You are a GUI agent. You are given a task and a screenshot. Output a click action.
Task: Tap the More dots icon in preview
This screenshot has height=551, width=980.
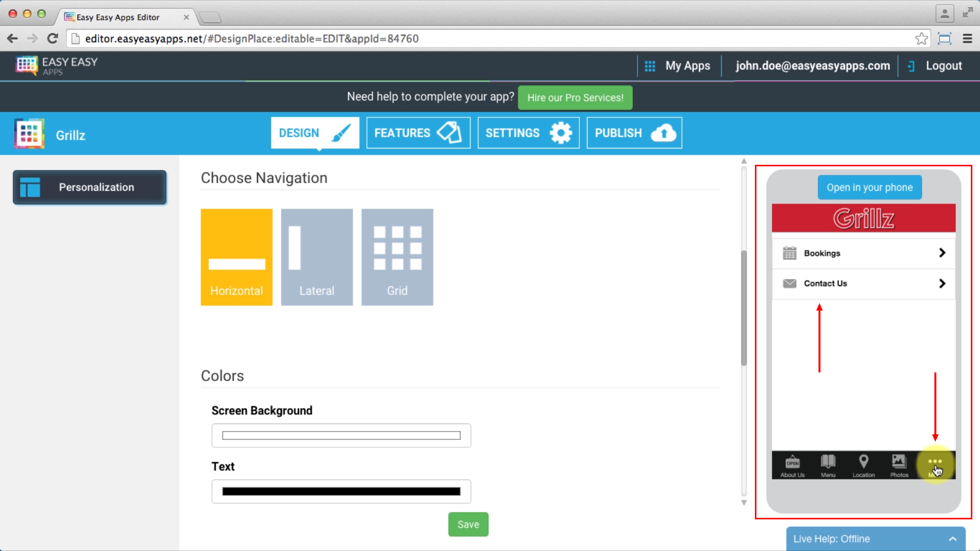coord(935,462)
